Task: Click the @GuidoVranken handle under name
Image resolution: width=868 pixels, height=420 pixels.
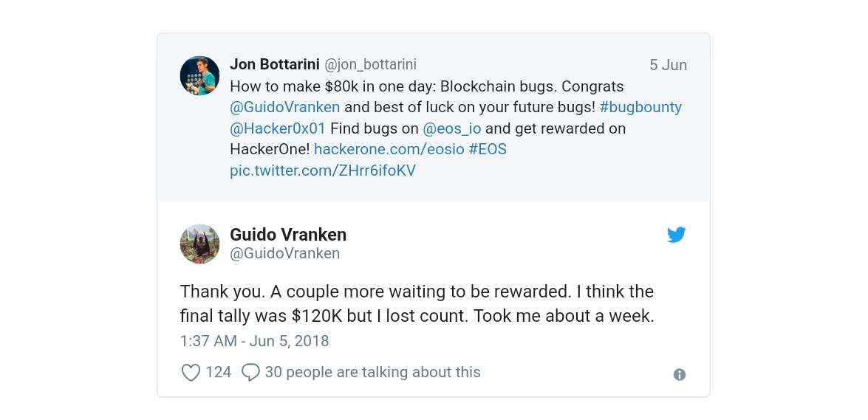Action: [x=285, y=253]
